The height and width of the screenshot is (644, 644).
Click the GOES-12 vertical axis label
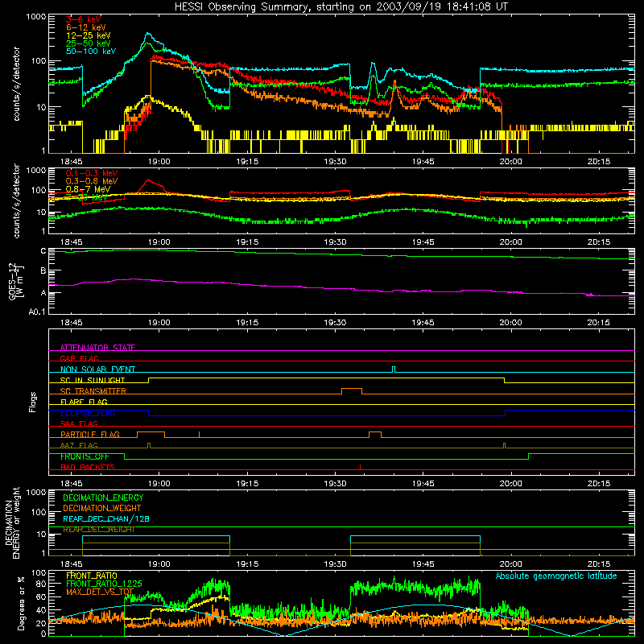click(16, 281)
